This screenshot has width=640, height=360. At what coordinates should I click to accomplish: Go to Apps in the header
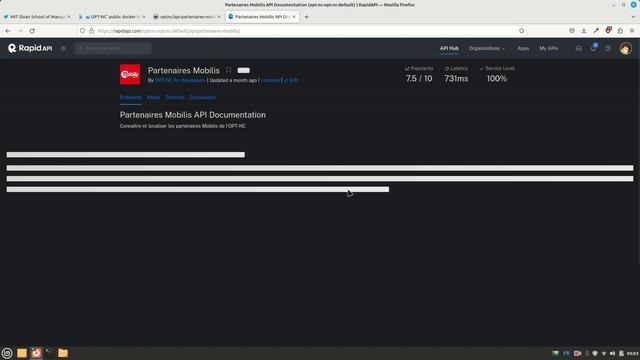(523, 49)
